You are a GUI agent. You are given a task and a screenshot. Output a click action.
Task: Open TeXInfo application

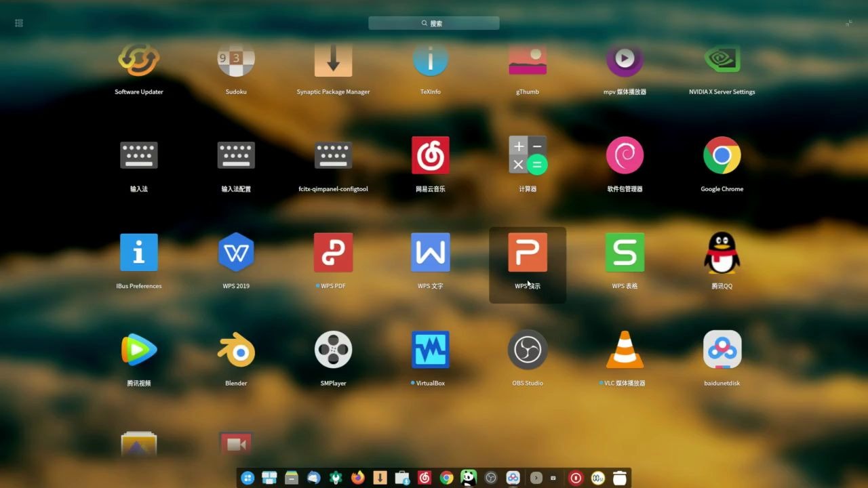pyautogui.click(x=431, y=61)
